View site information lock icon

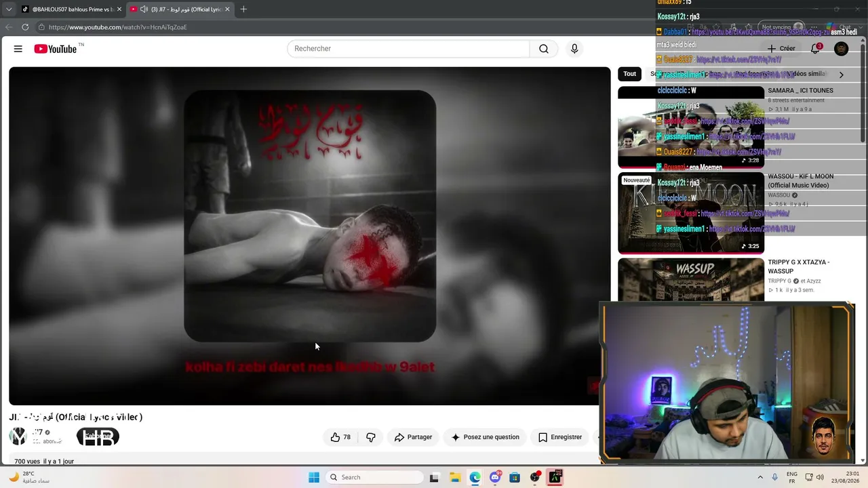coord(41,27)
